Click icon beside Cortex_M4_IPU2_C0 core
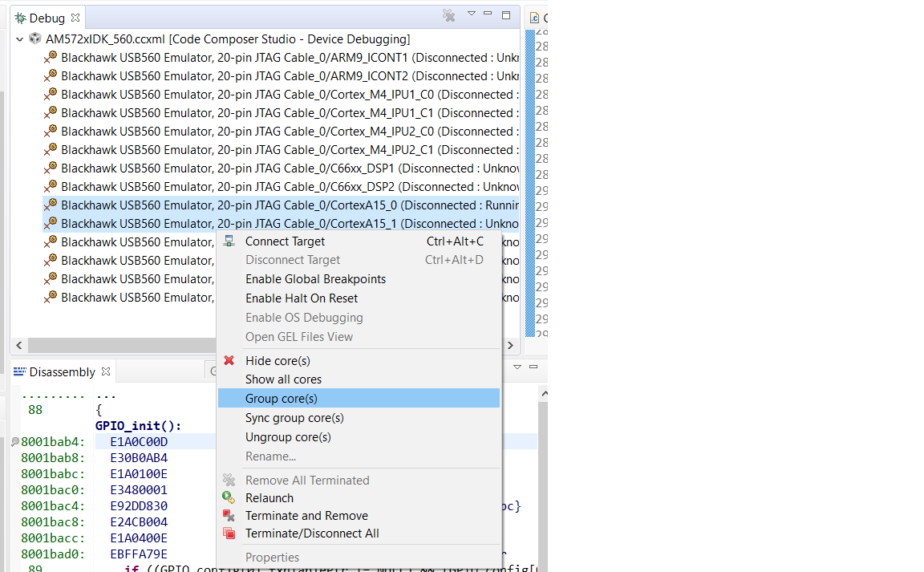Viewport: 924px width, 572px height. (x=51, y=132)
